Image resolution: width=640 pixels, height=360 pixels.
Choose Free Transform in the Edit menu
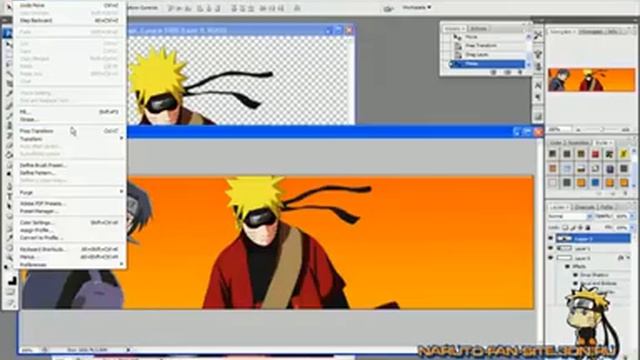pyautogui.click(x=69, y=131)
